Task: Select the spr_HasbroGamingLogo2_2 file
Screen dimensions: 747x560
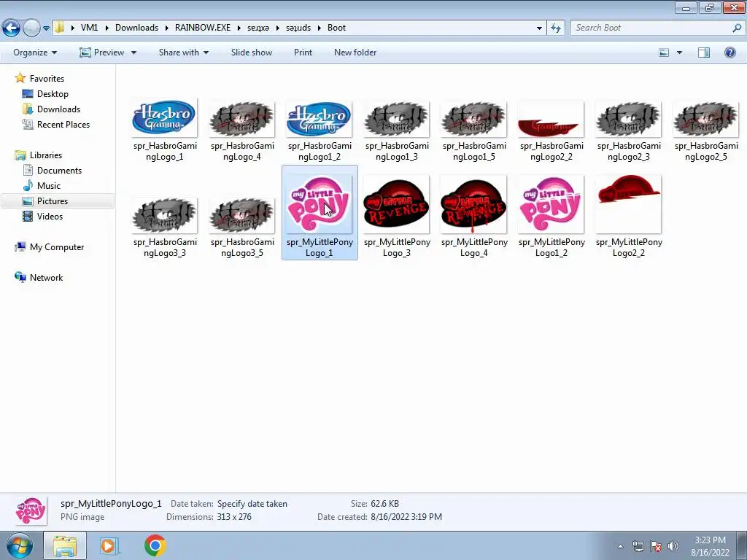Action: (551, 131)
